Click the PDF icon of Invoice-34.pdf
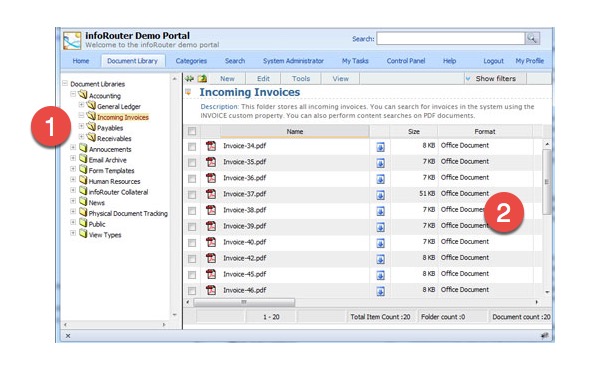Image resolution: width=599 pixels, height=373 pixels. coord(211,146)
